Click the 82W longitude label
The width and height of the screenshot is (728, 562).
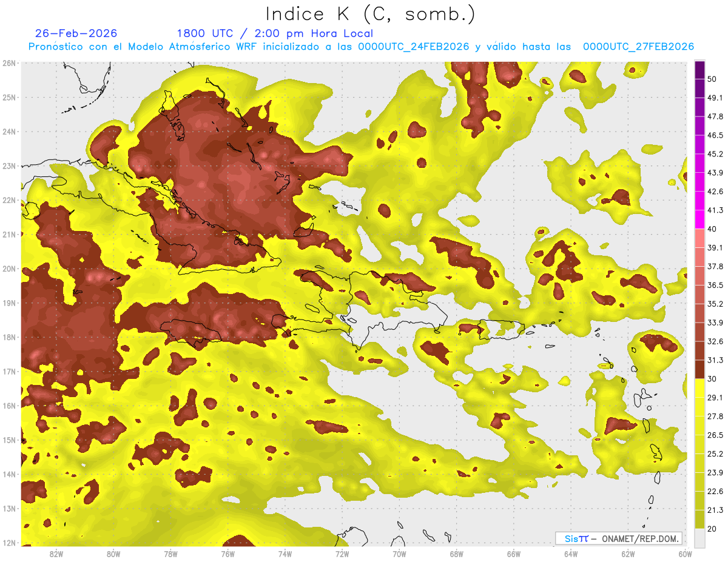coord(56,554)
